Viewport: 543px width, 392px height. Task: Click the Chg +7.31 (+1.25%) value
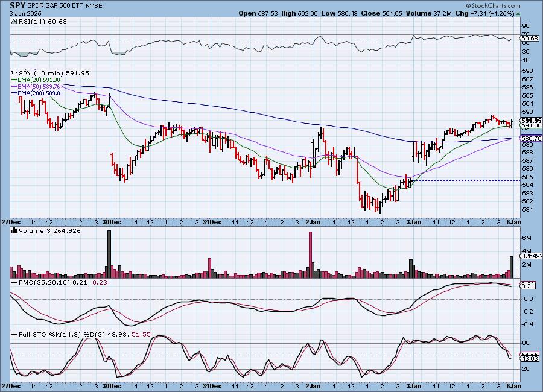pos(485,13)
